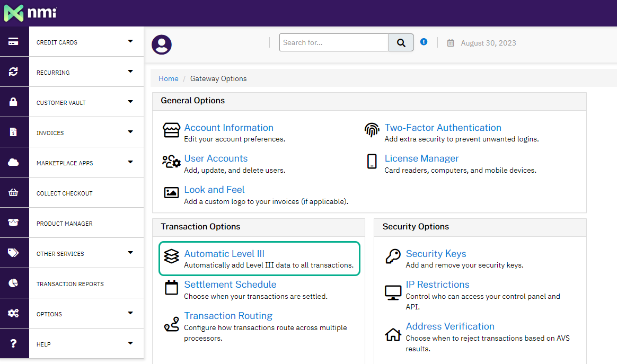Screen dimensions: 617x364
Task: Select Invoices menu label
Action: [50, 133]
